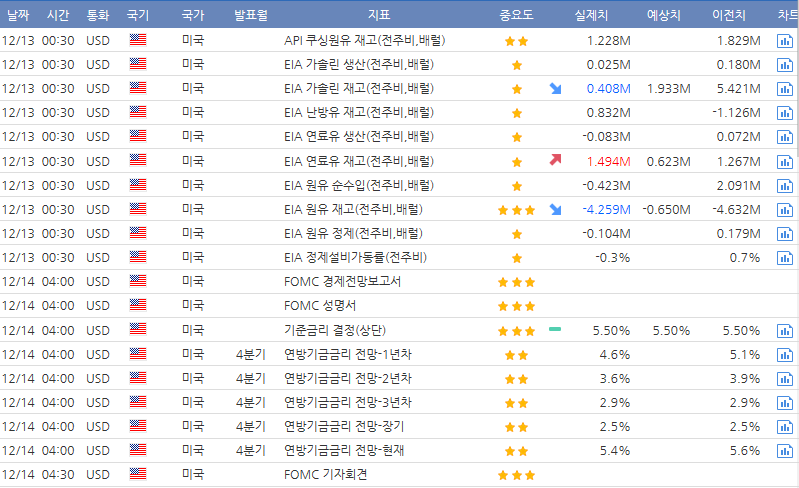Open 연방기금금리 전망-1년차 indicator

pyautogui.click(x=348, y=355)
